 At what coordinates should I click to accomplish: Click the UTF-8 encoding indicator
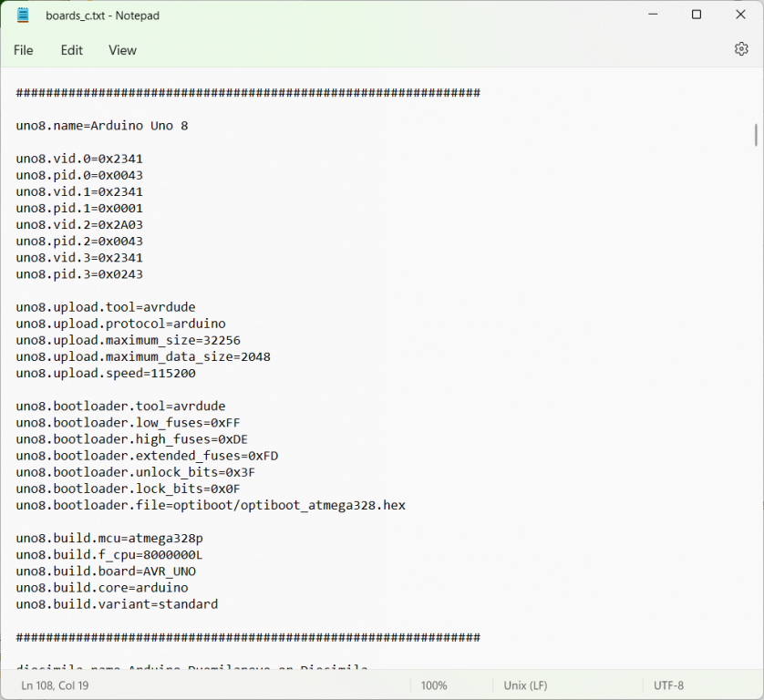coord(668,685)
